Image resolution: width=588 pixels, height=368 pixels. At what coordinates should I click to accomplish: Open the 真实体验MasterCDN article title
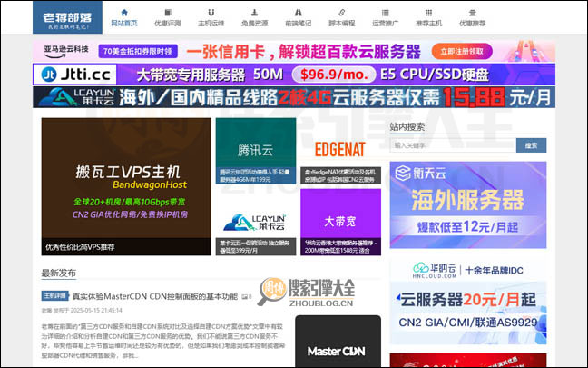(x=155, y=296)
